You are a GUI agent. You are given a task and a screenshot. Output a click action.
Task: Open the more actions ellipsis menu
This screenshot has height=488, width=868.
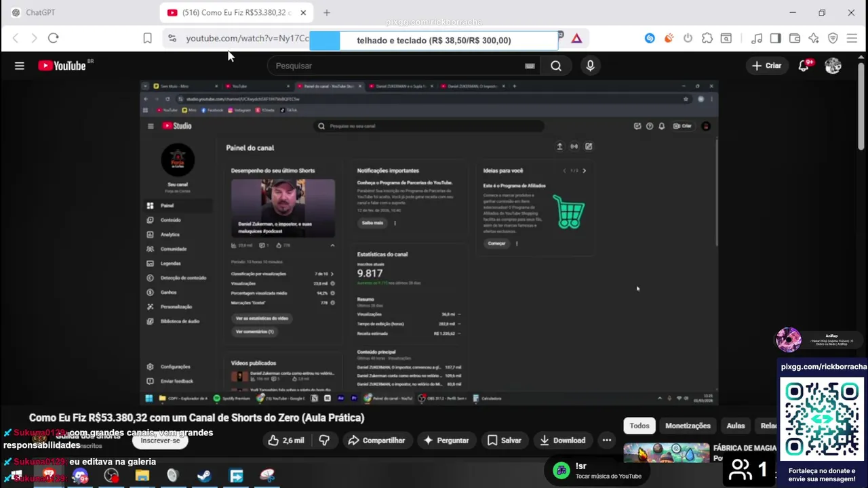pos(607,441)
